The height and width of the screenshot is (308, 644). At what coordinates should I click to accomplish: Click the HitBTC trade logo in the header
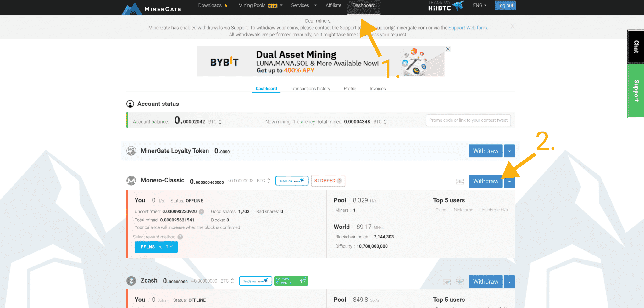pos(445,6)
